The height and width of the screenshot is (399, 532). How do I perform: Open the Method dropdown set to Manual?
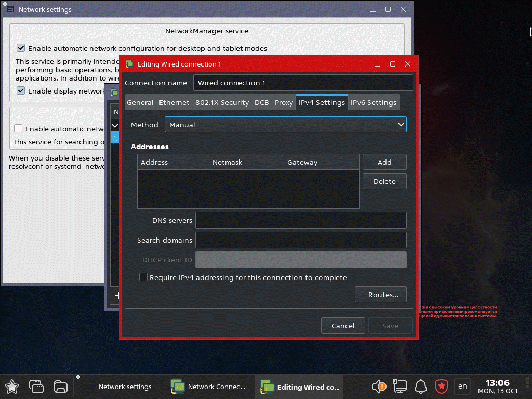285,125
